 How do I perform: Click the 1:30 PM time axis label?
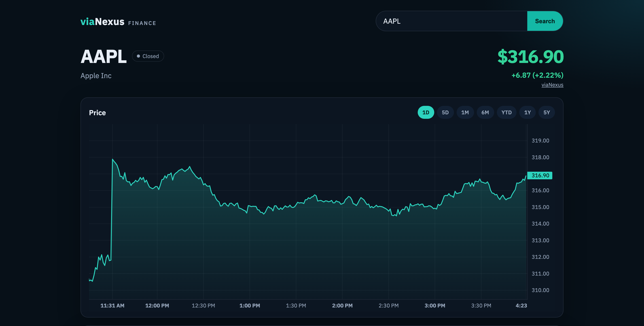296,305
